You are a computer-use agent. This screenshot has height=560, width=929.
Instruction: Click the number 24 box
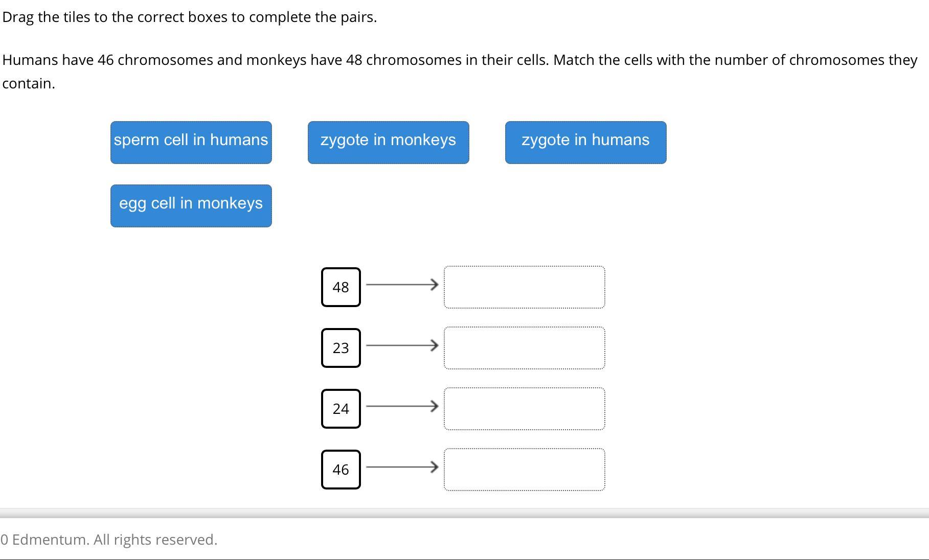click(x=341, y=409)
